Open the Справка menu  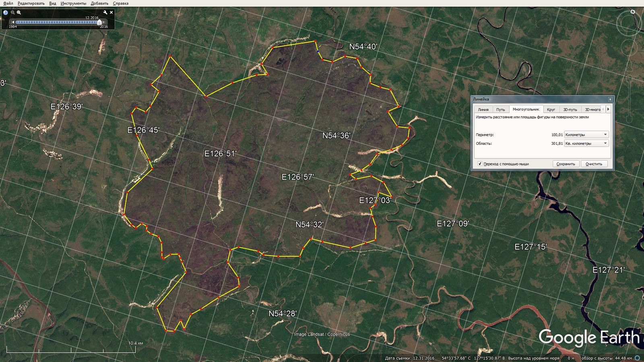(121, 3)
